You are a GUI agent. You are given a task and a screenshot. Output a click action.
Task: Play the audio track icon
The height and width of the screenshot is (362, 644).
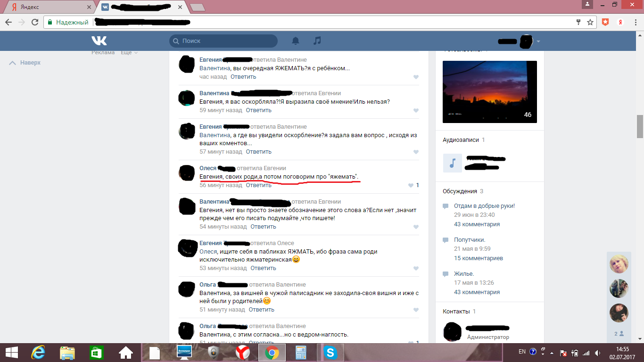point(453,163)
